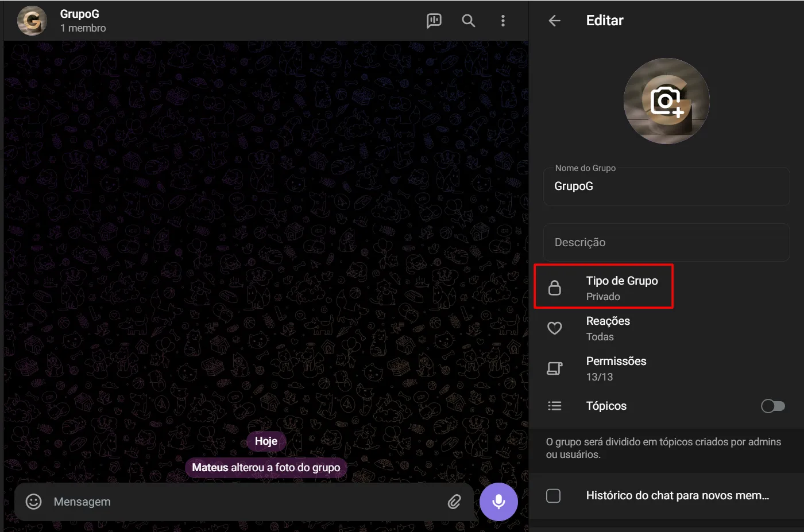This screenshot has height=532, width=804.
Task: Start voice recording with microphone button
Action: tap(498, 502)
